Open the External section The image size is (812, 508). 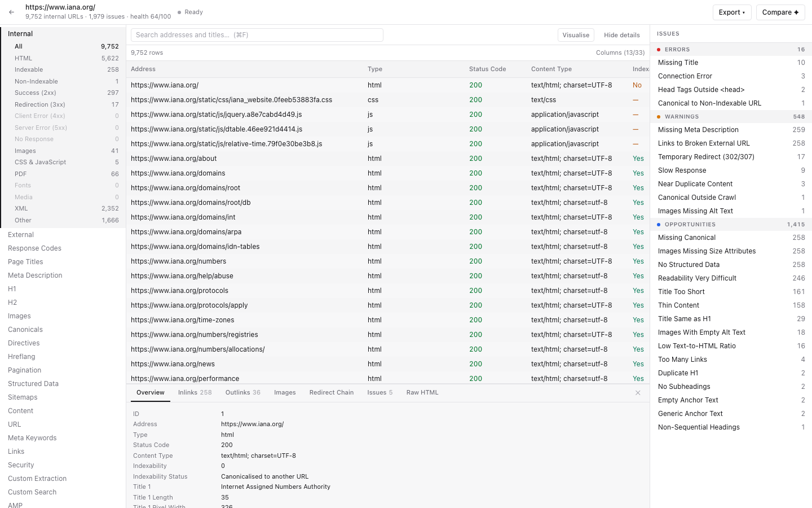click(63, 235)
